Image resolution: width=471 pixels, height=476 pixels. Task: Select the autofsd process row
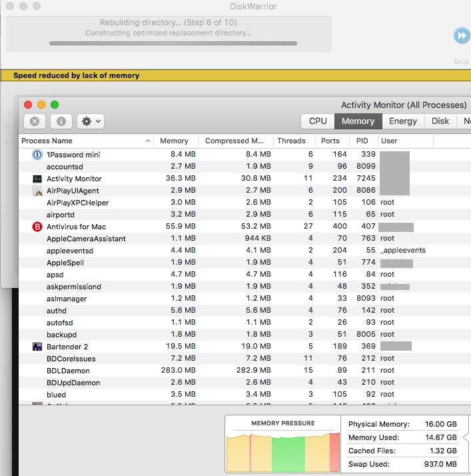[244, 323]
